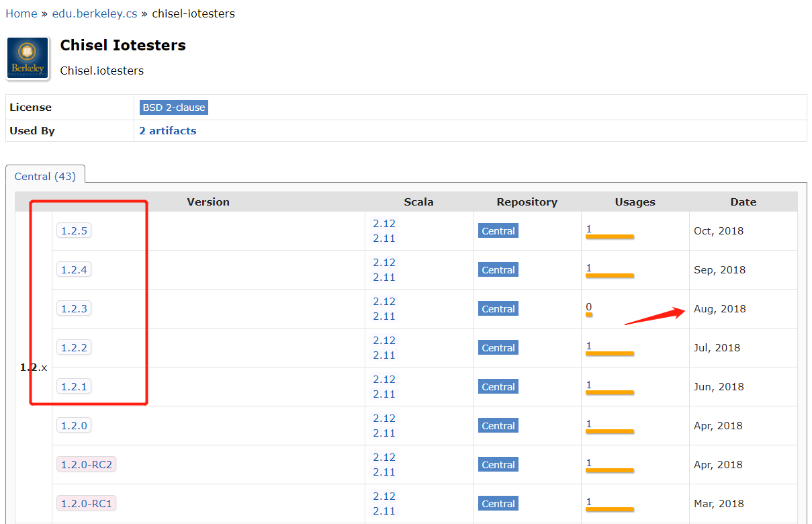The image size is (812, 524).
Task: Click Central repository tag for 1.2.0-RC2
Action: (x=498, y=465)
